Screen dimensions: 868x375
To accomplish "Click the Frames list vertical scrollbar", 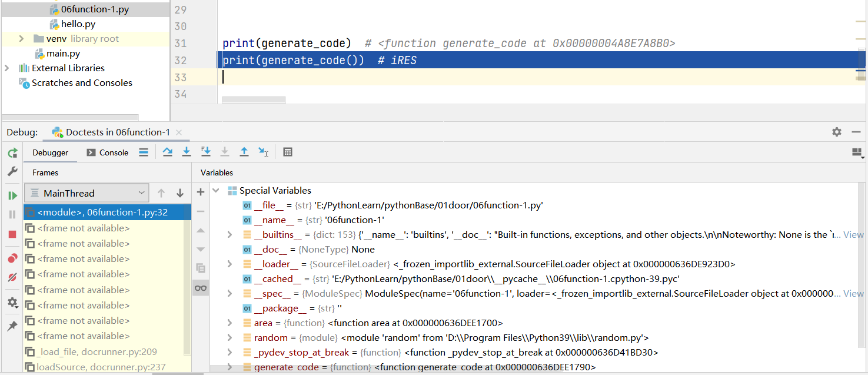I will pyautogui.click(x=188, y=280).
